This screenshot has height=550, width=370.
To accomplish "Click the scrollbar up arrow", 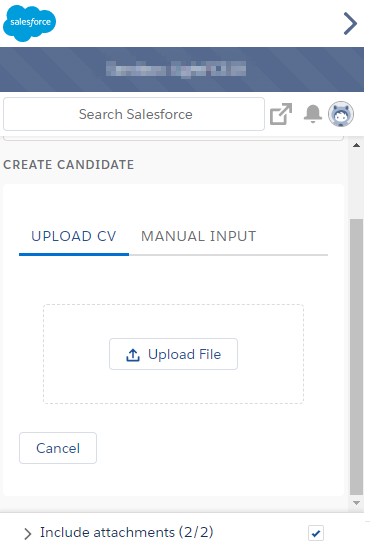I will click(357, 145).
